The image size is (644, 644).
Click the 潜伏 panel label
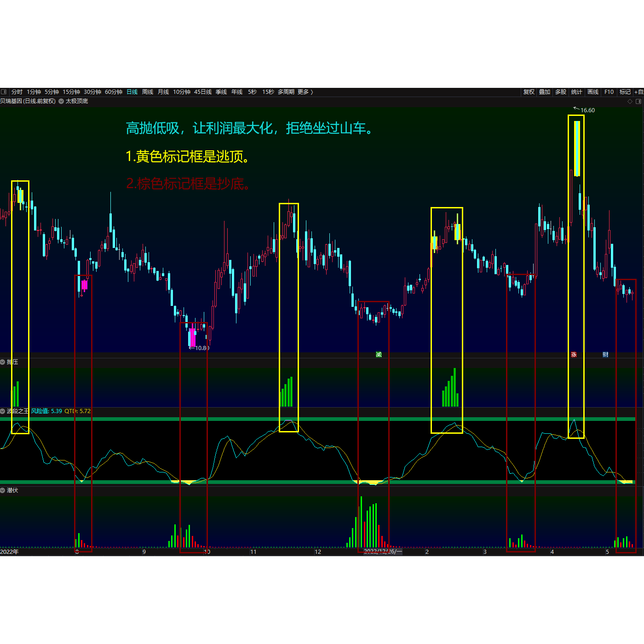coord(12,490)
